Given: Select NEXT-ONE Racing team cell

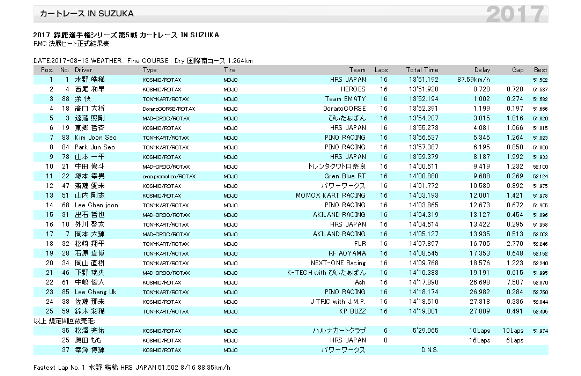Looking at the screenshot, I should 338,263.
